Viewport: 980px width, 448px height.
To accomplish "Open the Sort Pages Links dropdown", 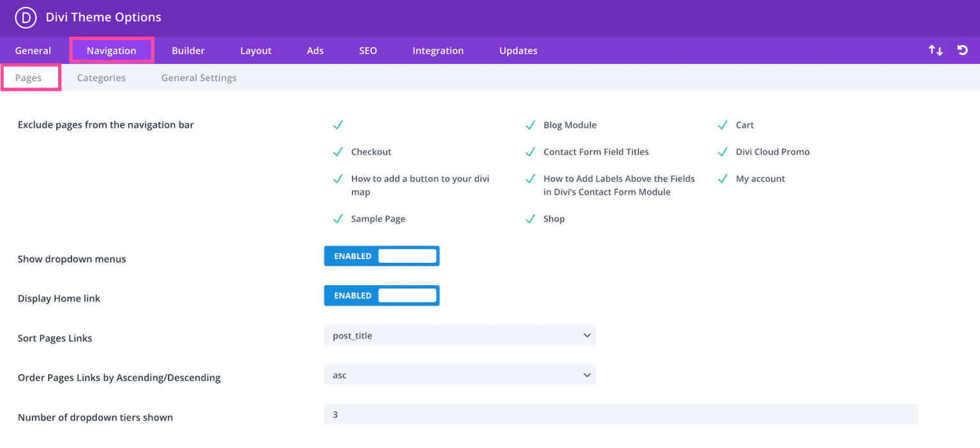I will (x=459, y=334).
